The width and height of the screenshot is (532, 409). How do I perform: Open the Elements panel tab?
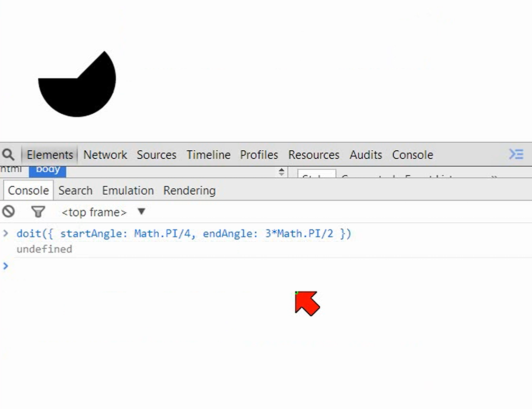tap(50, 155)
